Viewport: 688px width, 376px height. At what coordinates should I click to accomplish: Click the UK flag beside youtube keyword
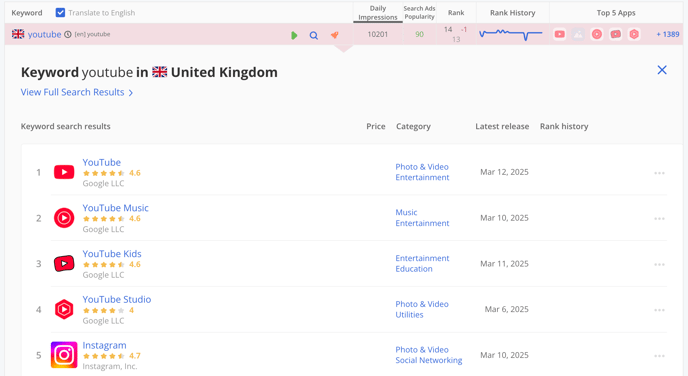(18, 34)
